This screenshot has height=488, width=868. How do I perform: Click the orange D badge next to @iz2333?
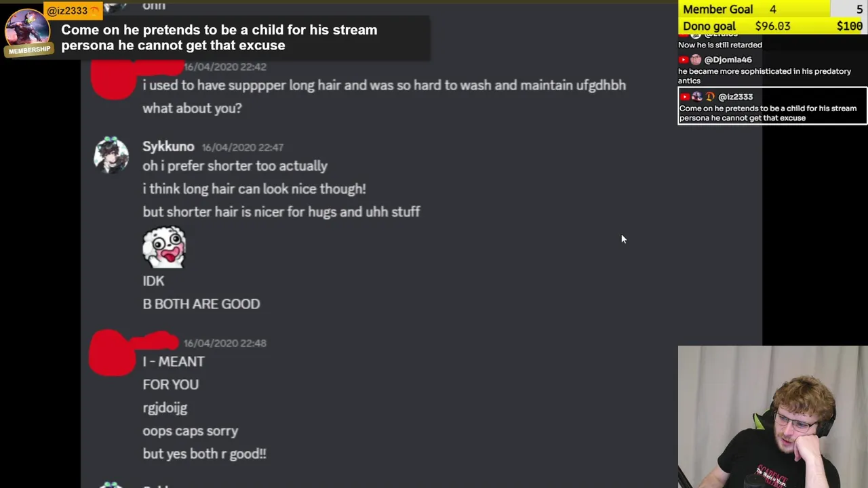[710, 97]
